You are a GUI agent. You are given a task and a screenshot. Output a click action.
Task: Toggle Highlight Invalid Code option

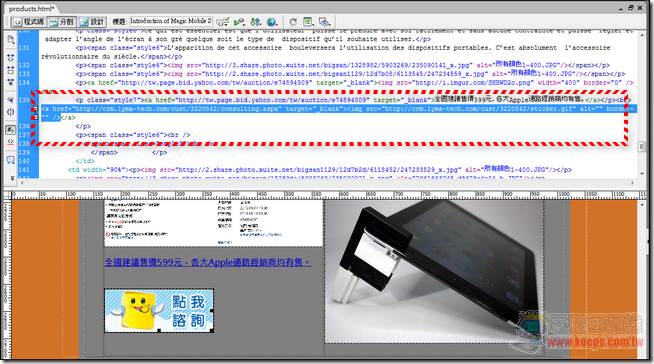(x=10, y=142)
